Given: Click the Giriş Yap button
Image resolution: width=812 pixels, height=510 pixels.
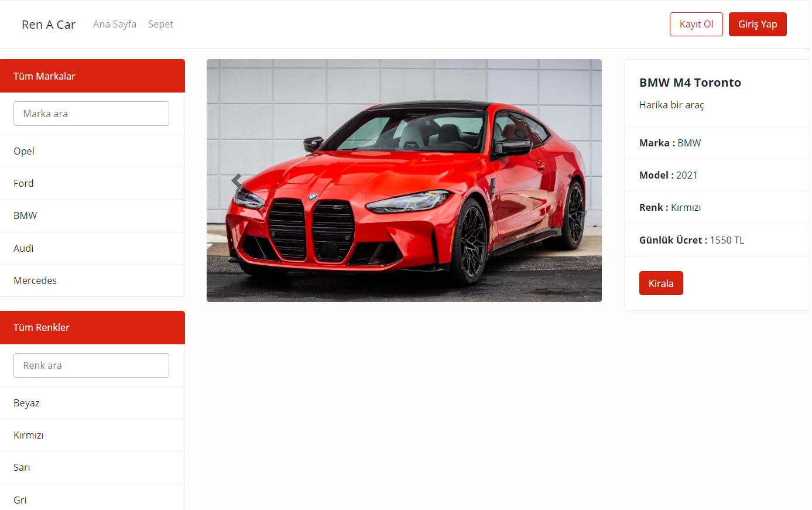Looking at the screenshot, I should [758, 24].
